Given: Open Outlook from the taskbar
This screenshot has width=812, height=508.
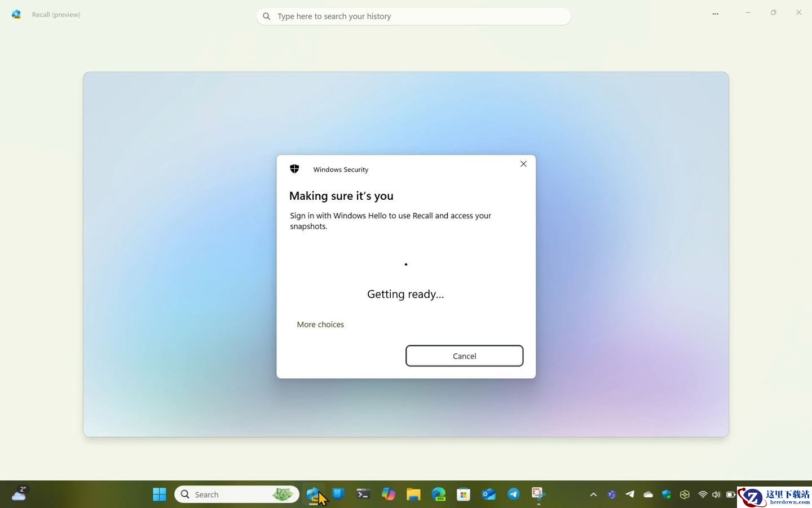Looking at the screenshot, I should [x=489, y=494].
